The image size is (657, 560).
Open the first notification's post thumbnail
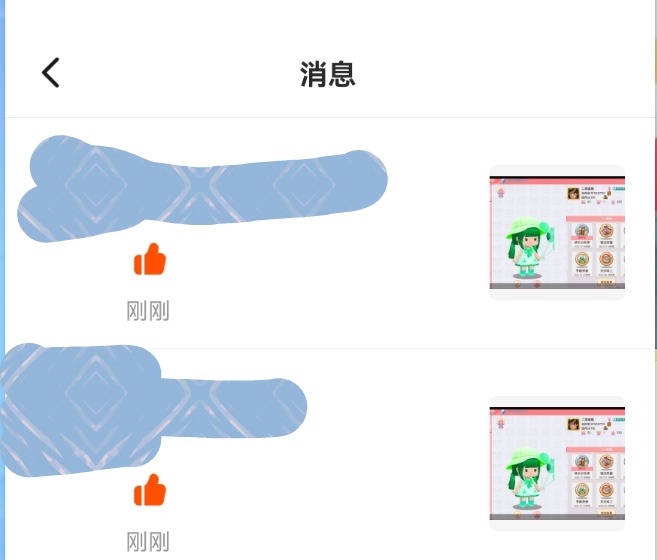pos(557,233)
